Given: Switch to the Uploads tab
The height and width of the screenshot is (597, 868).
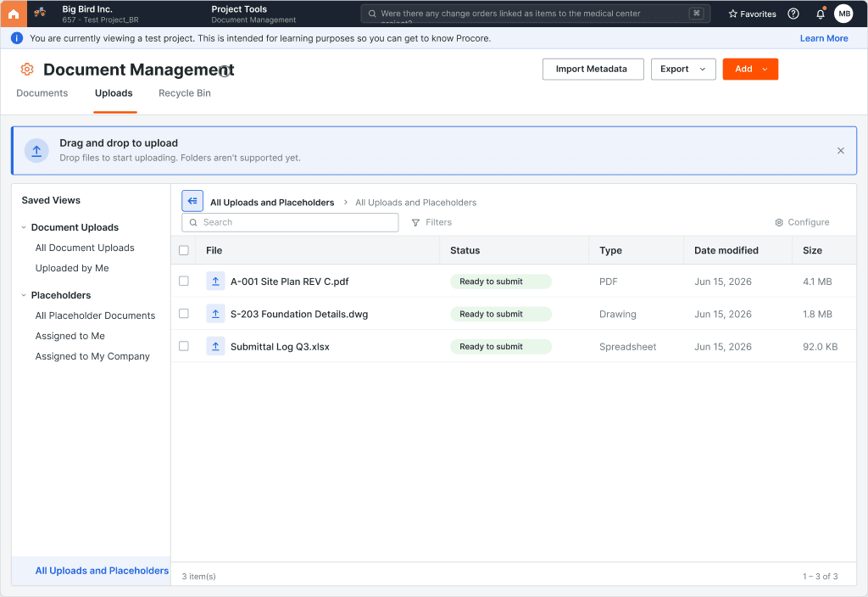Looking at the screenshot, I should (114, 93).
